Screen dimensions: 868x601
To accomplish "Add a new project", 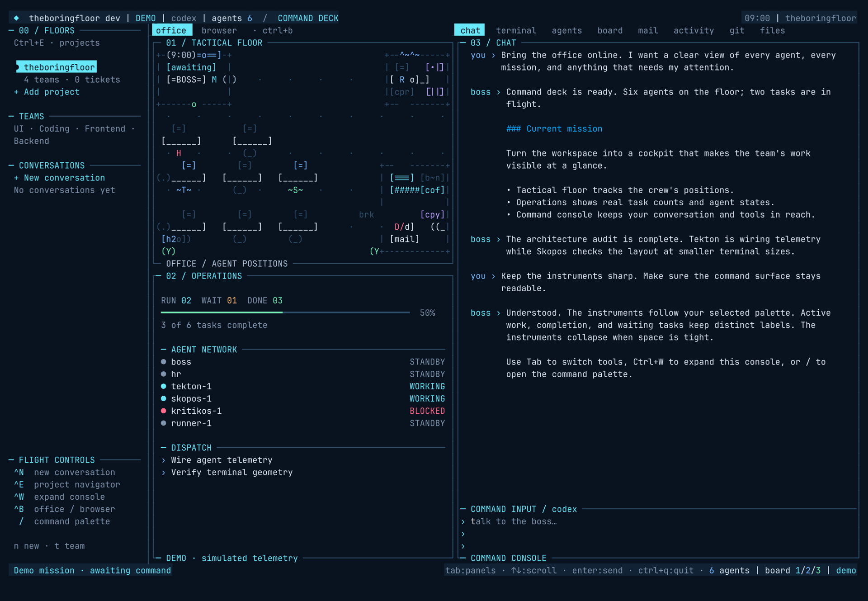I will point(47,92).
